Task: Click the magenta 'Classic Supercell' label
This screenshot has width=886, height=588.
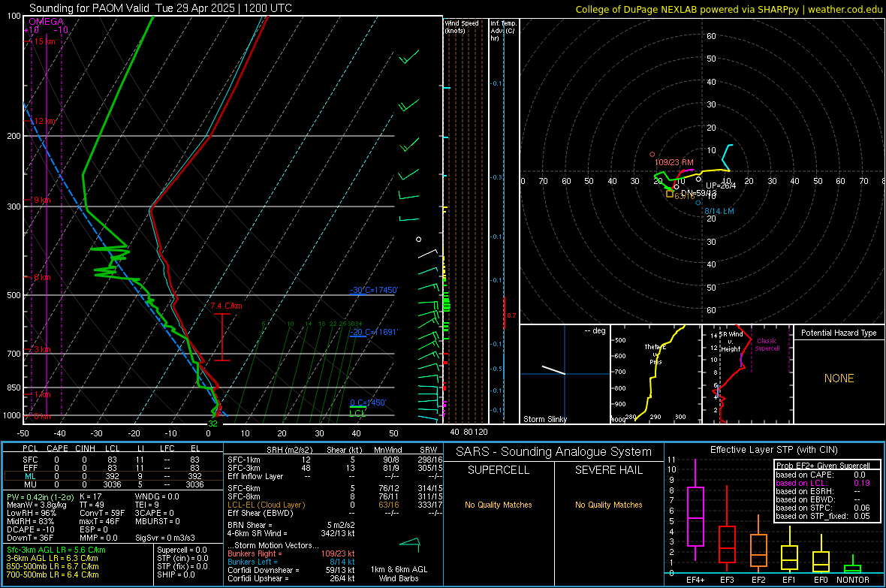Action: coord(767,345)
